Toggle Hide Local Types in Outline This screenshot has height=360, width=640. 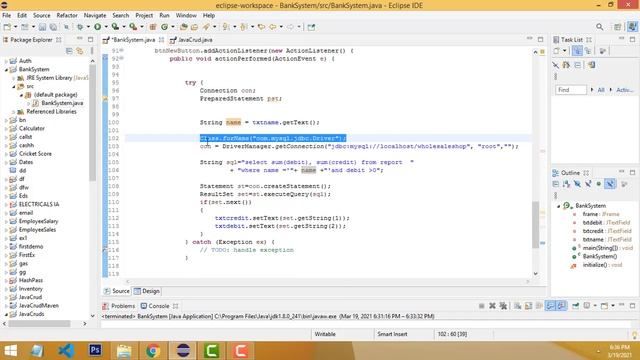[610, 184]
